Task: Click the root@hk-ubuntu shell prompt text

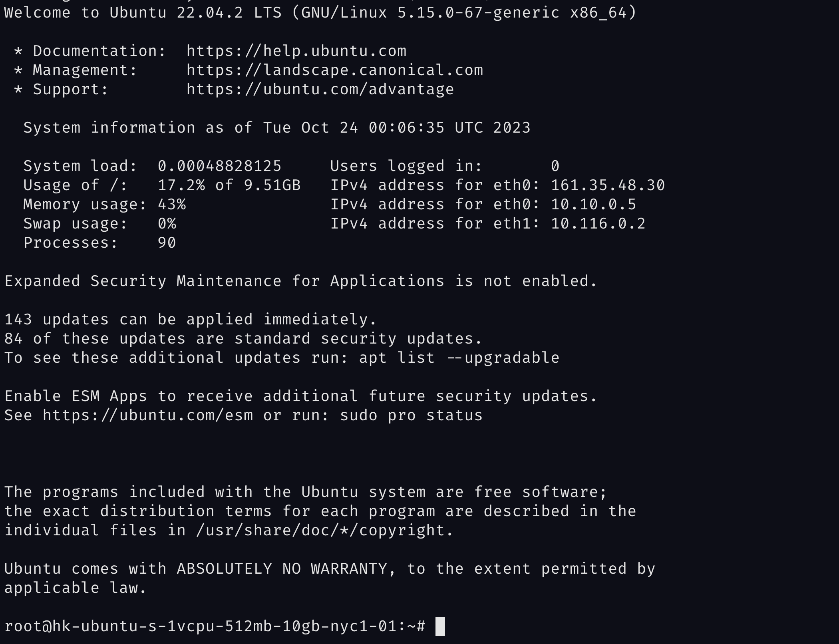Action: 215,626
